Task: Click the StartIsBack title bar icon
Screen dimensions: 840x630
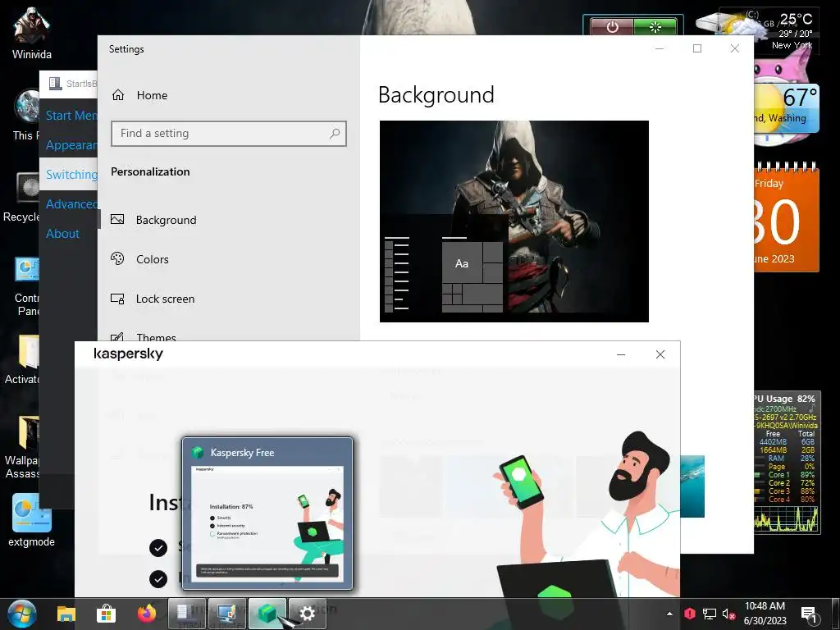Action: tap(55, 83)
